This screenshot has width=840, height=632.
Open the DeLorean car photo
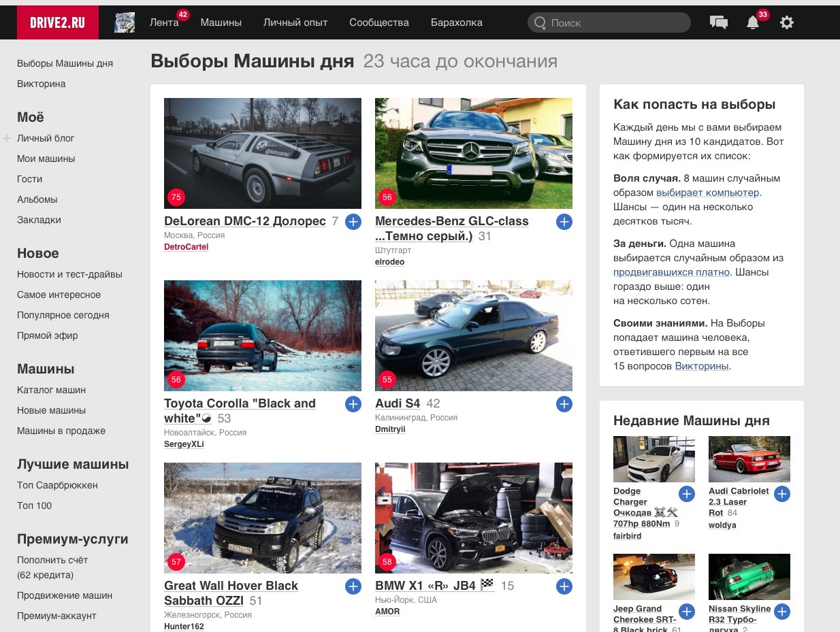coord(263,153)
